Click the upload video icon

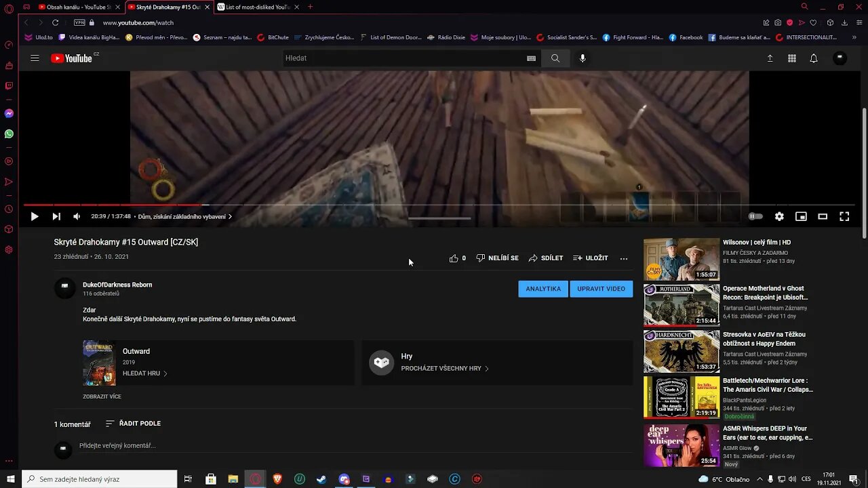click(x=770, y=58)
